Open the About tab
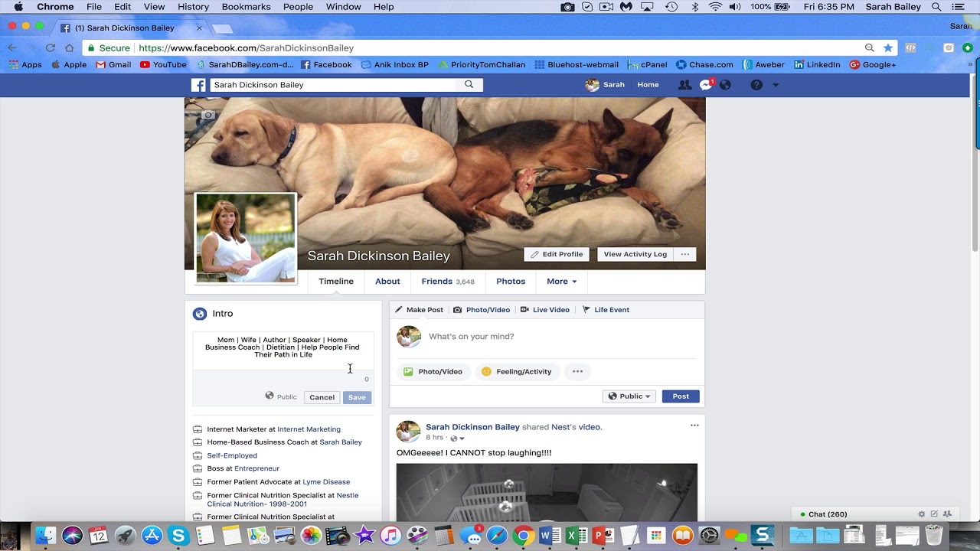The image size is (980, 551). click(x=387, y=282)
